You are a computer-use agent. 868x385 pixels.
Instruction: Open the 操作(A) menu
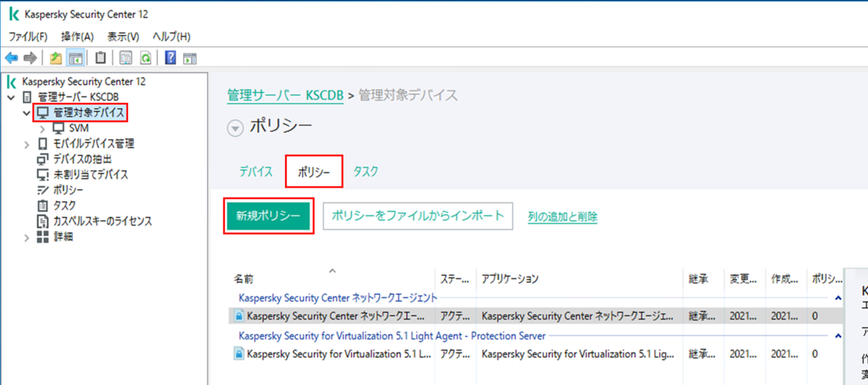(77, 36)
